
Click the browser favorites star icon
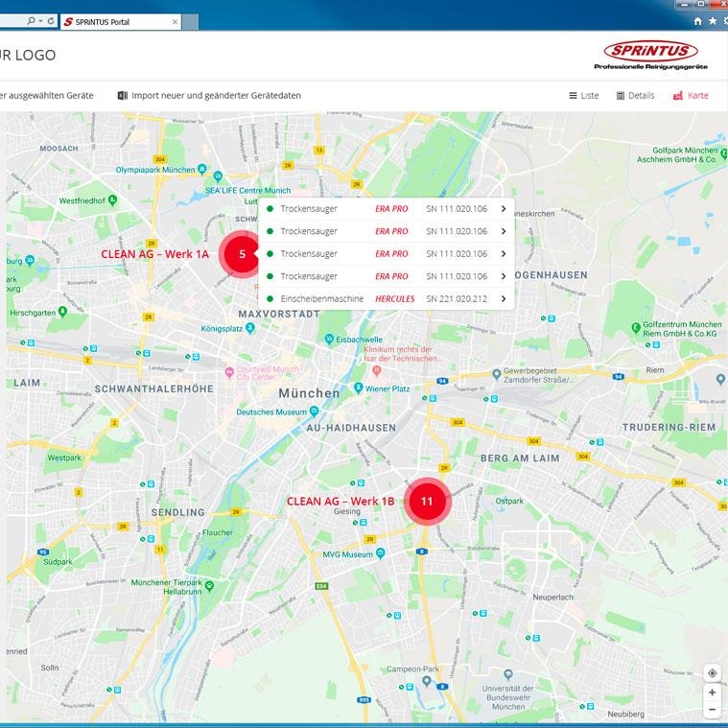click(713, 20)
